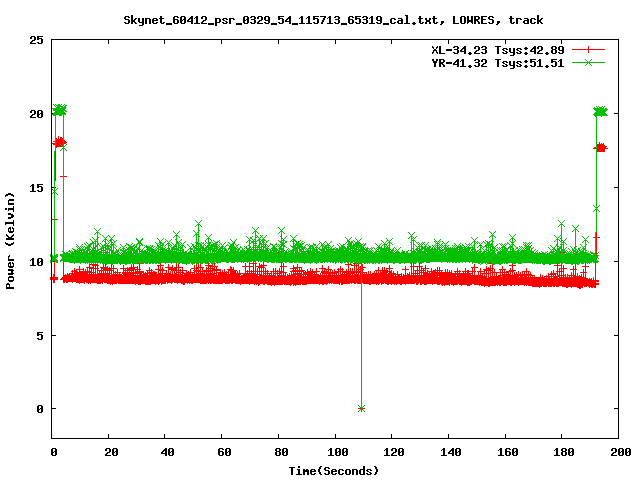Click the y-axis tick label 15

(36, 188)
